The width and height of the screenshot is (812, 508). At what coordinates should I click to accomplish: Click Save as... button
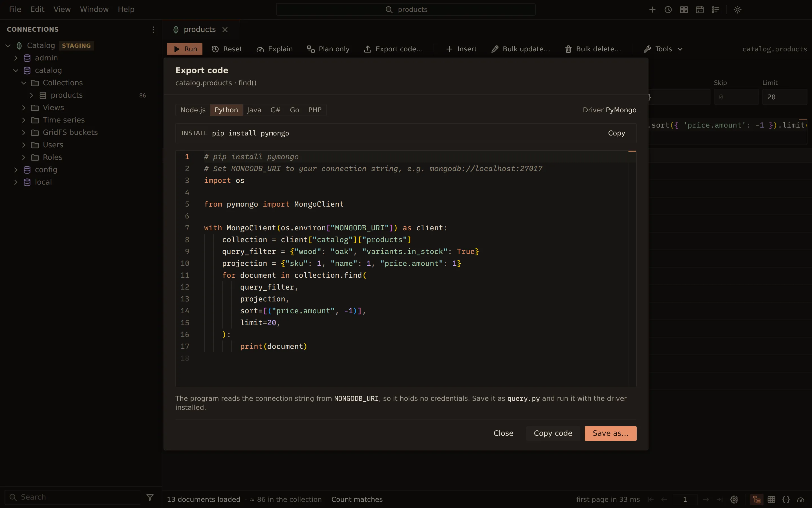point(610,433)
